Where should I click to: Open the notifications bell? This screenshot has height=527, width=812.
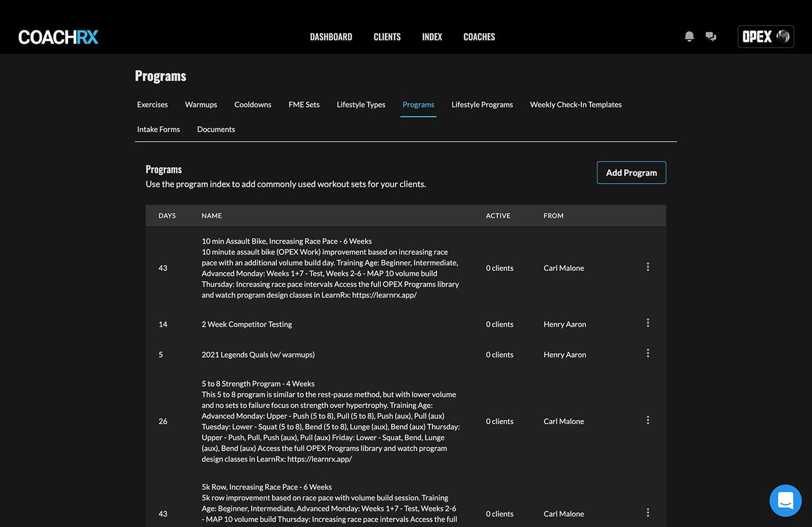point(689,37)
